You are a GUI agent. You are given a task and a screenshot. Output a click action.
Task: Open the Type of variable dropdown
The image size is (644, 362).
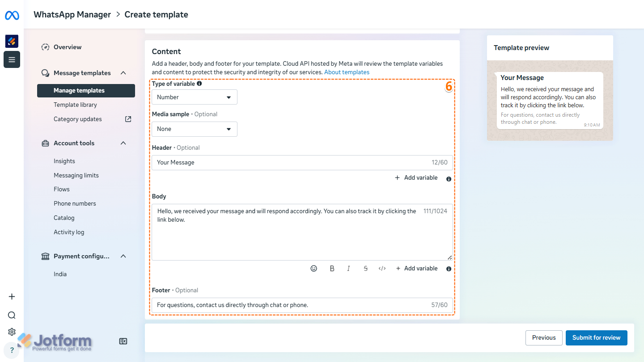pos(195,97)
